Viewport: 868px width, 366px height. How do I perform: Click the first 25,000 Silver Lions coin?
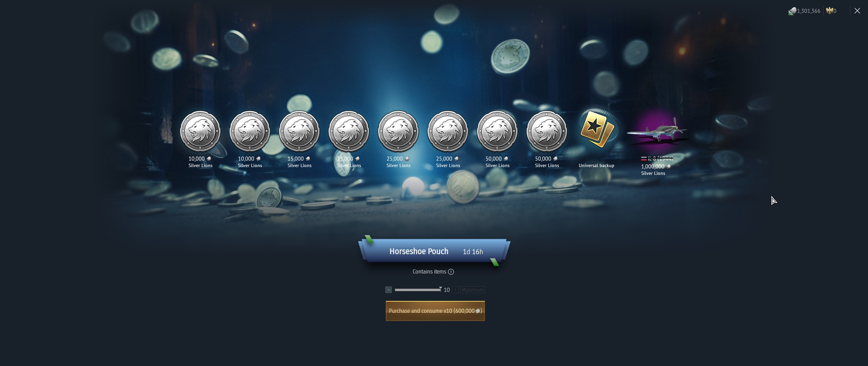click(x=398, y=131)
